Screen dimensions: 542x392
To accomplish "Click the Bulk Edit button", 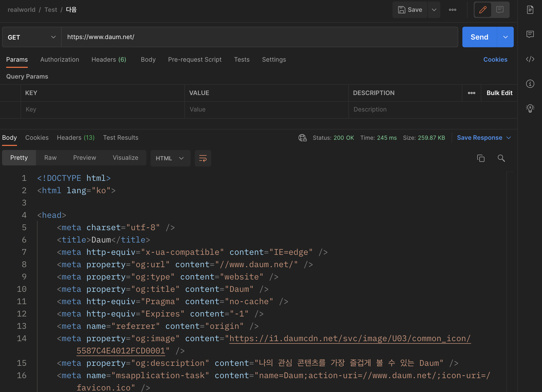I will point(499,93).
